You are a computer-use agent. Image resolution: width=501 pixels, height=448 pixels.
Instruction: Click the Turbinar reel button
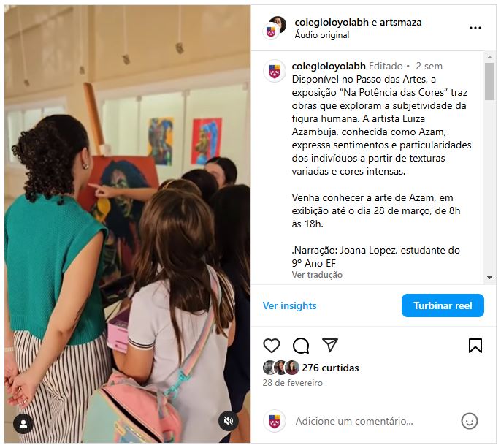(443, 305)
